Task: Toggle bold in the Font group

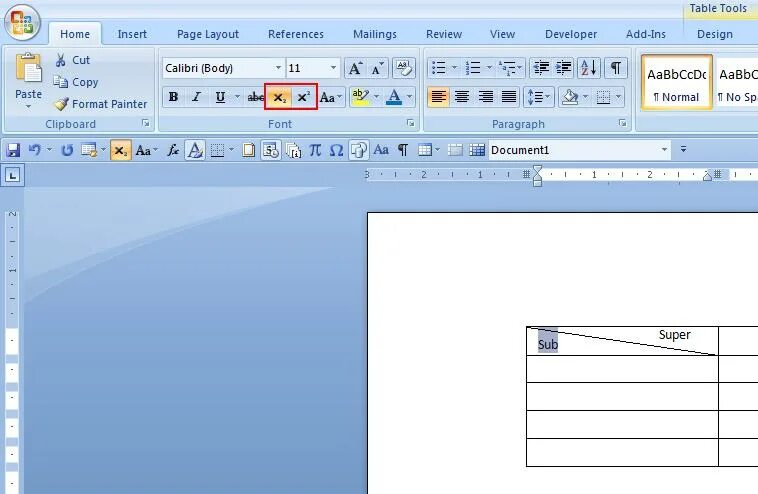Action: coord(173,97)
